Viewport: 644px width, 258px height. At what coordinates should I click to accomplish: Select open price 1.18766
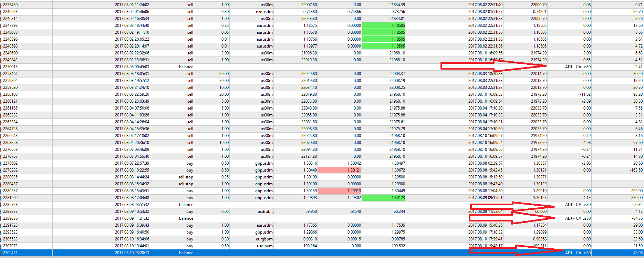pyautogui.click(x=310, y=39)
